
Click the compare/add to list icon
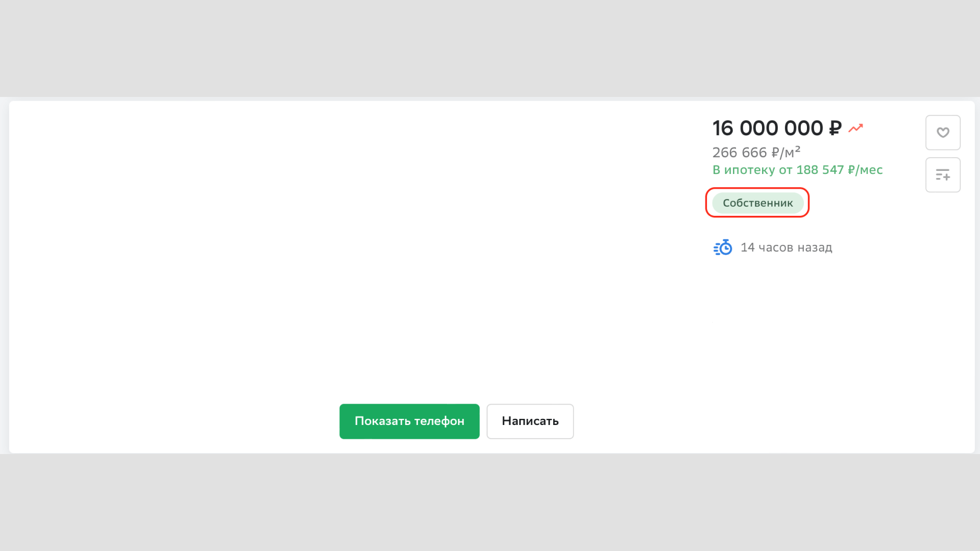pyautogui.click(x=943, y=175)
